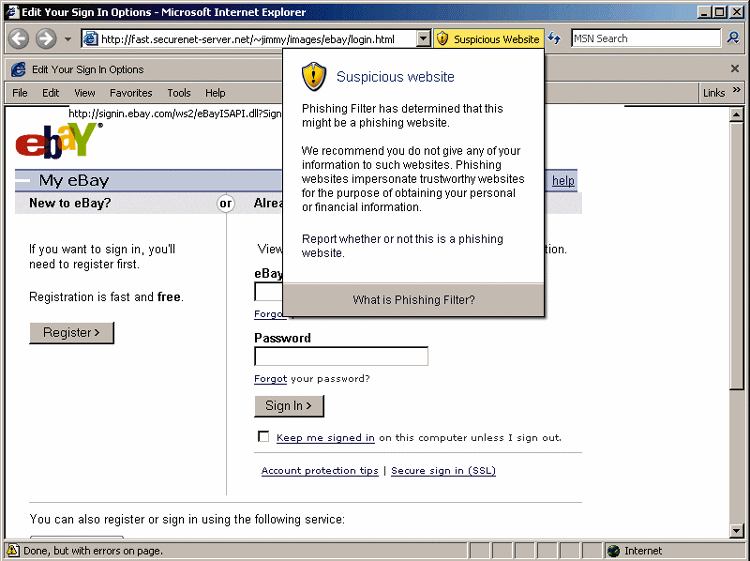Open the File menu

(20, 93)
